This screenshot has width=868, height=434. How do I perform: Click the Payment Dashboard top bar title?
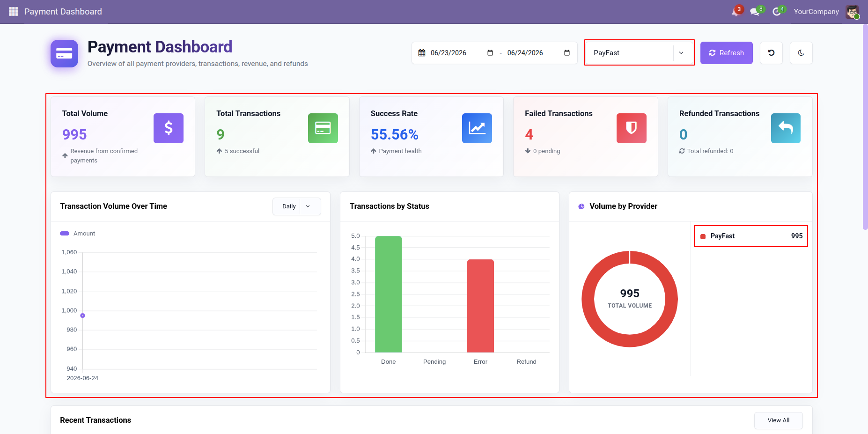click(63, 11)
